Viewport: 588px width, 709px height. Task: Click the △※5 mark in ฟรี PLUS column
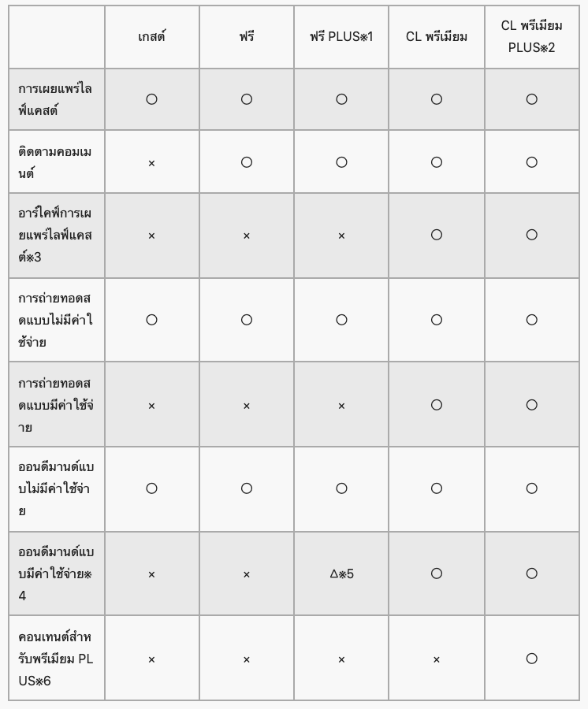(x=341, y=574)
